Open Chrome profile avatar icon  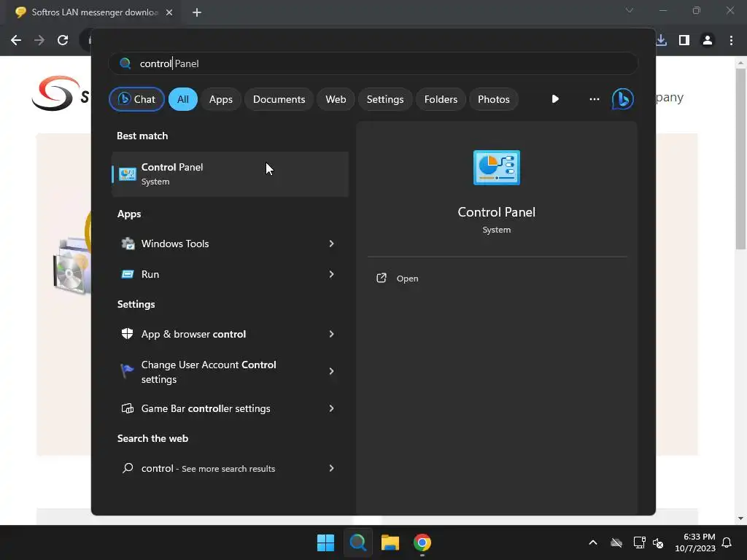(x=708, y=40)
